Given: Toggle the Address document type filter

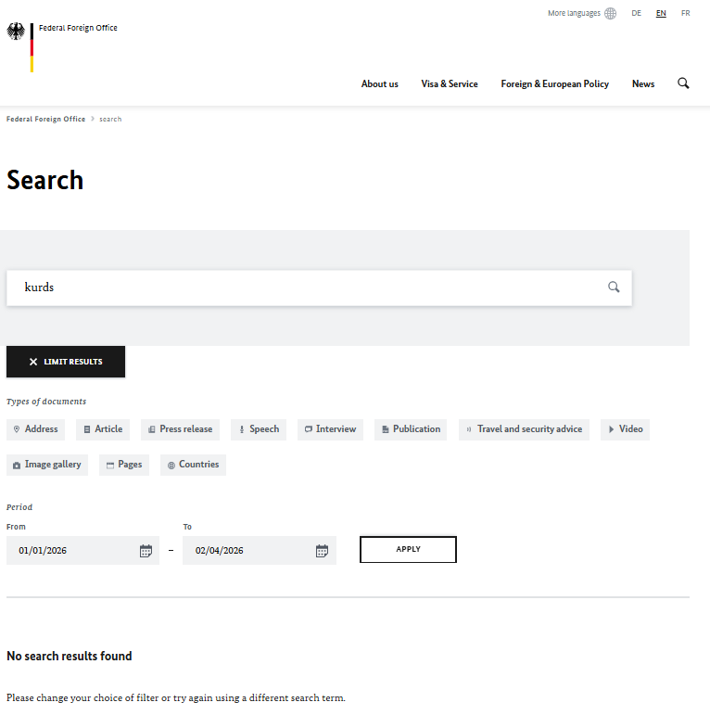Looking at the screenshot, I should pyautogui.click(x=35, y=429).
